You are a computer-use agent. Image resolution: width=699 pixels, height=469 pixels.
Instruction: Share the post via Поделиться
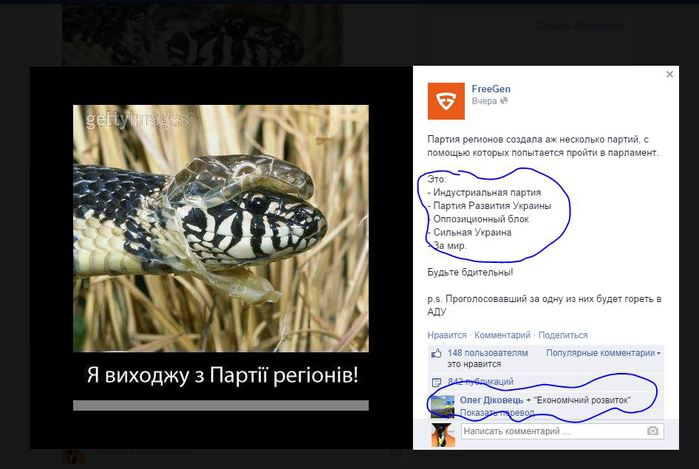[x=563, y=335]
